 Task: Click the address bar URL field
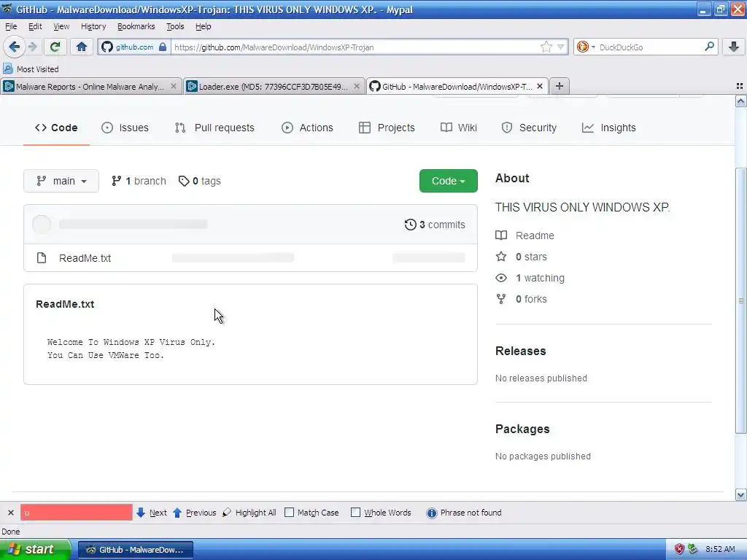click(355, 47)
